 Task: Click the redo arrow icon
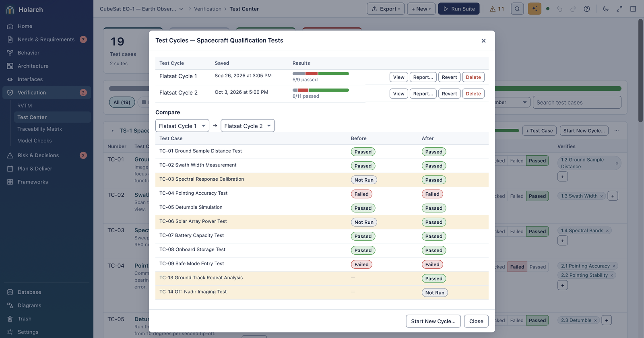click(573, 9)
